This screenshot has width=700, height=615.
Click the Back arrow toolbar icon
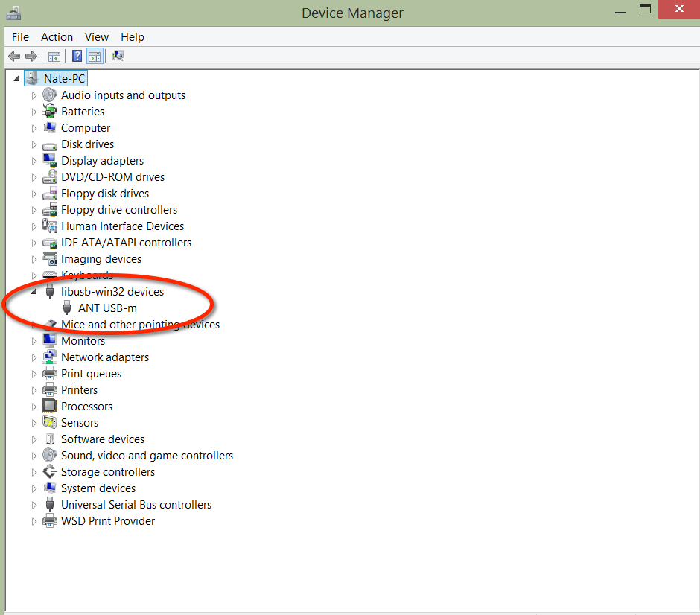pyautogui.click(x=14, y=57)
